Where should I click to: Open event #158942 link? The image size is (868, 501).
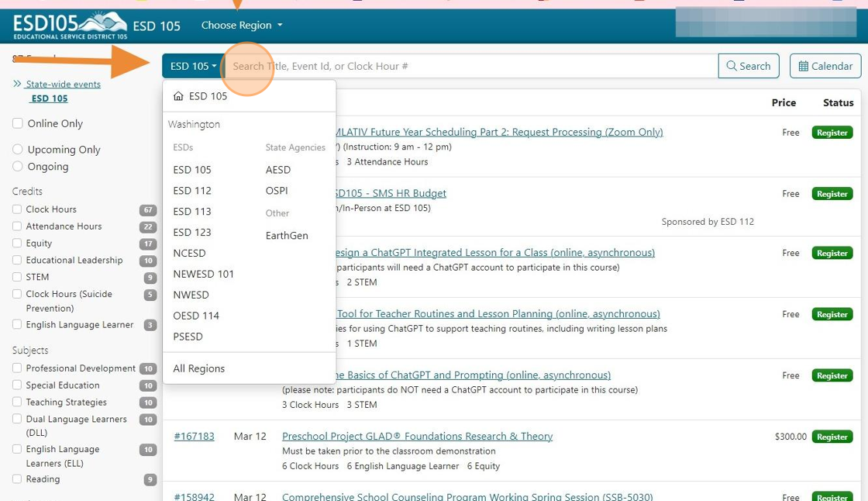(195, 496)
